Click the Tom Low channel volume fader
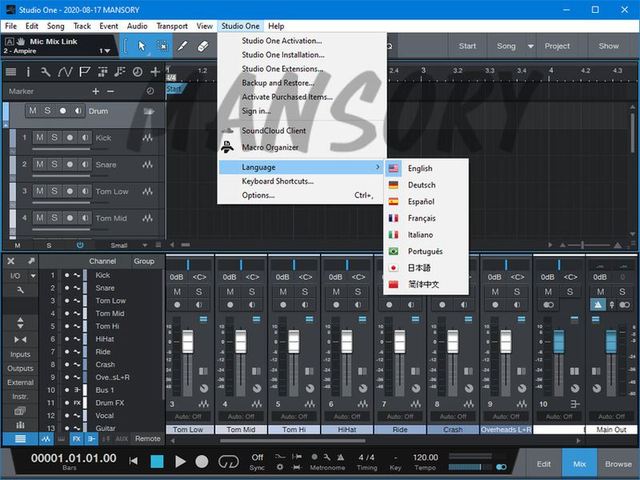The width and height of the screenshot is (640, 480). pos(186,342)
